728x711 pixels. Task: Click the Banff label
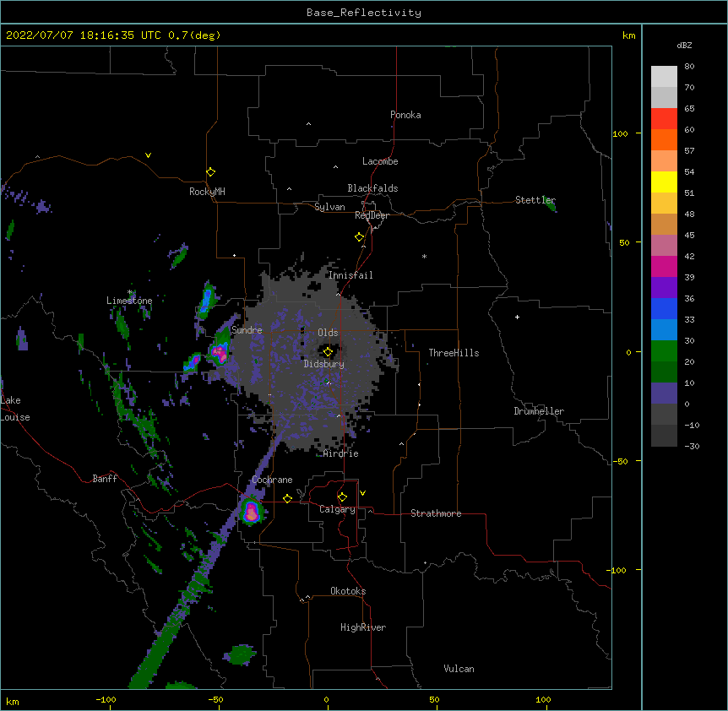[105, 479]
